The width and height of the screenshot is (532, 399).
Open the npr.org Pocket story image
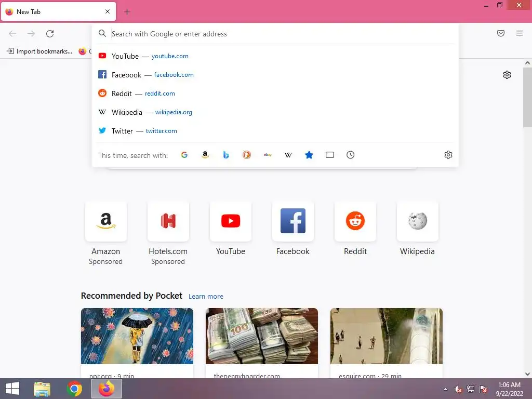click(x=137, y=336)
